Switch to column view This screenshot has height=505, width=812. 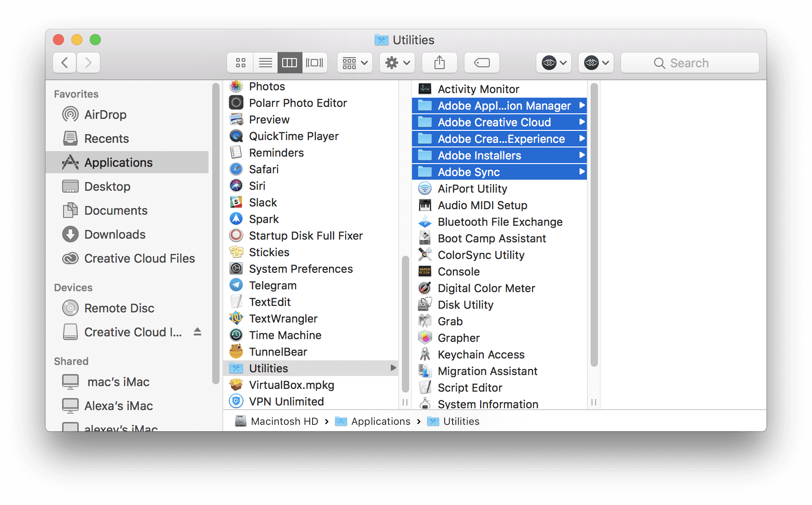point(290,63)
